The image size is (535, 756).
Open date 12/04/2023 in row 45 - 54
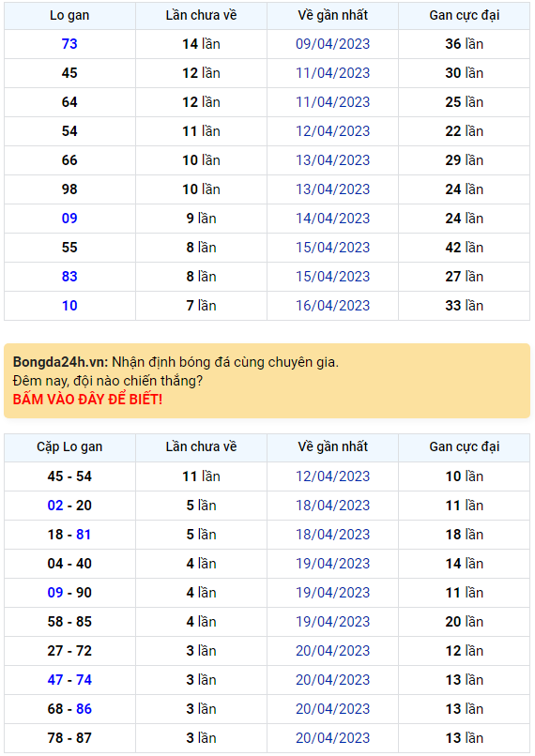point(333,476)
